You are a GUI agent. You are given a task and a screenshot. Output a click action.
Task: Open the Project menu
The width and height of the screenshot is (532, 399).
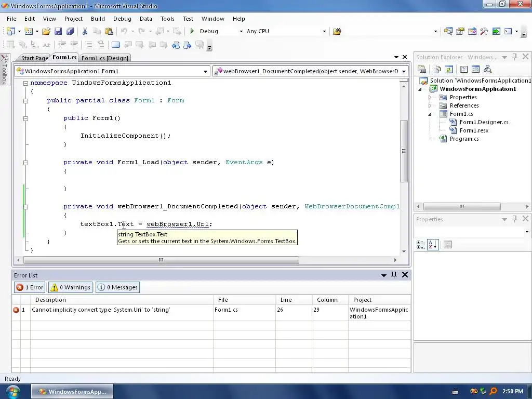(x=73, y=19)
